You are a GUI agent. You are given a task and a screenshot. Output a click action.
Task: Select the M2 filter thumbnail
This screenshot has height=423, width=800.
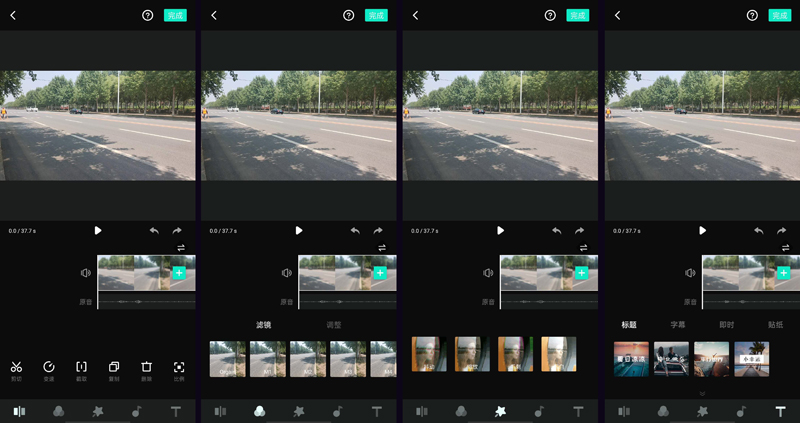(x=308, y=359)
